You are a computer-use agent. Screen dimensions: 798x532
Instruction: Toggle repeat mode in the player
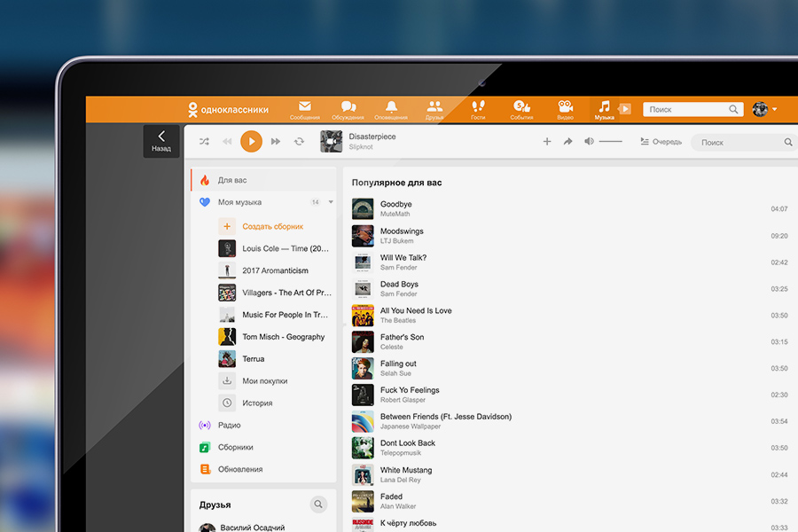click(x=299, y=142)
